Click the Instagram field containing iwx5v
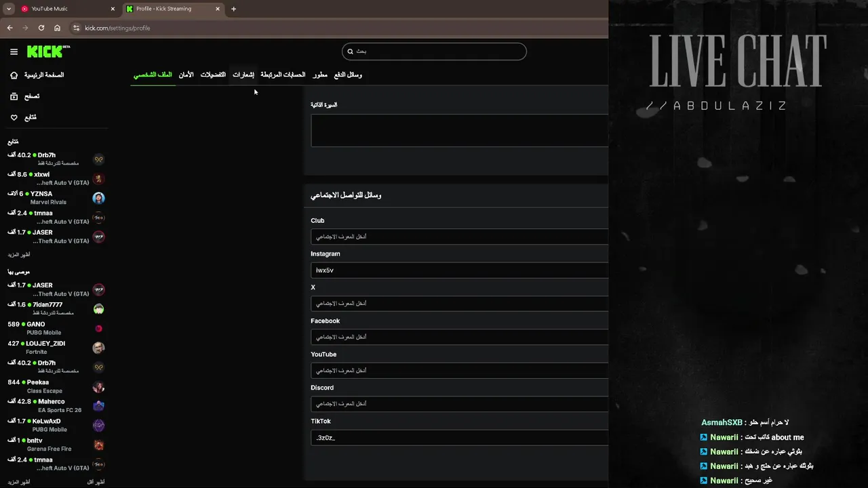This screenshot has width=868, height=488. pyautogui.click(x=460, y=270)
